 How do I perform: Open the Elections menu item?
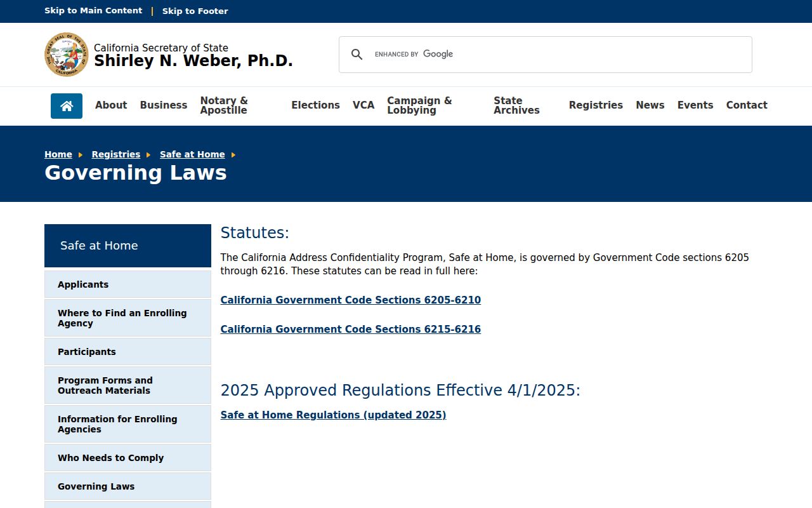pyautogui.click(x=315, y=105)
